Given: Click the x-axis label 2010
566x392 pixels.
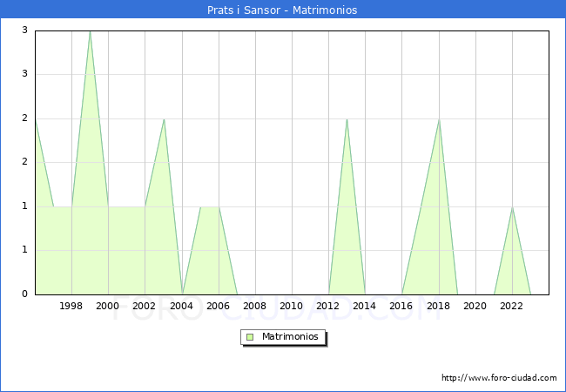Looking at the screenshot, I should (x=291, y=306).
